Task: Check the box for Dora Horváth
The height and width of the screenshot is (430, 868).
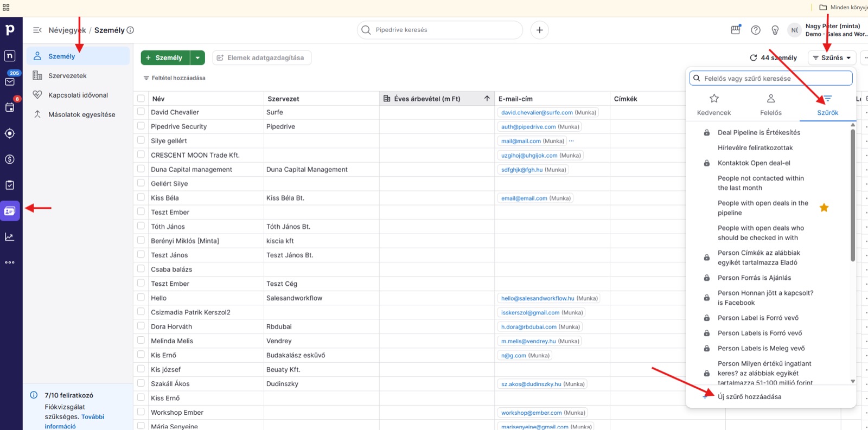Action: [141, 326]
